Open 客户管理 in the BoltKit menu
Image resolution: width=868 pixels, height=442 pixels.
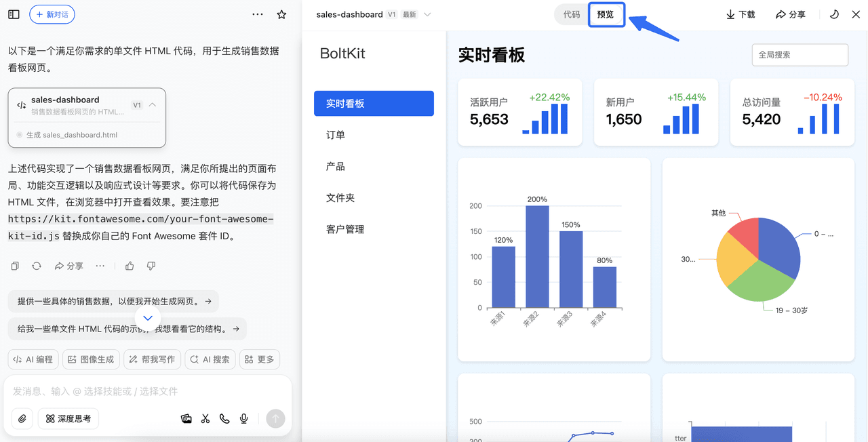pos(345,229)
